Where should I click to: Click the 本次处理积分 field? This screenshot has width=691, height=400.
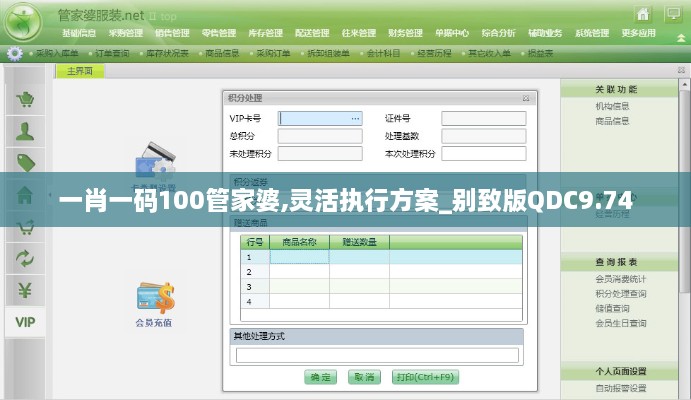[x=484, y=153]
